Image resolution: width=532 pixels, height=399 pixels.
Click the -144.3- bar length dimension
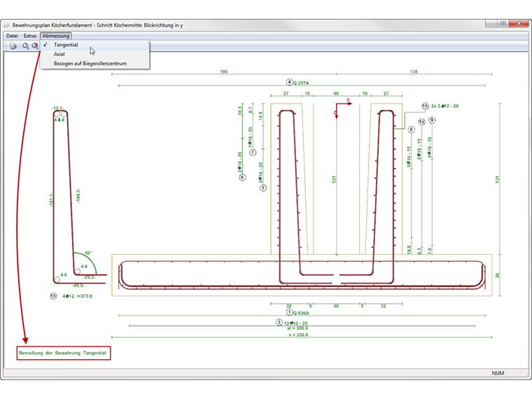[78, 196]
